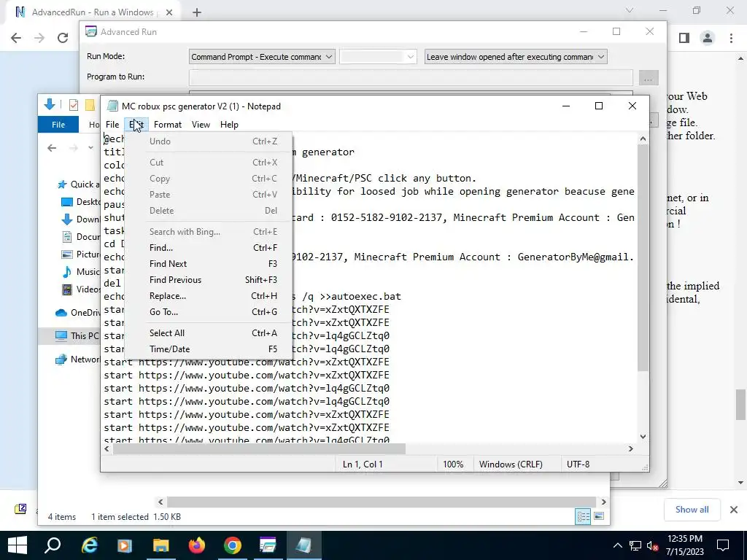Click the Explorer back arrow
The image size is (747, 560).
coord(52,148)
